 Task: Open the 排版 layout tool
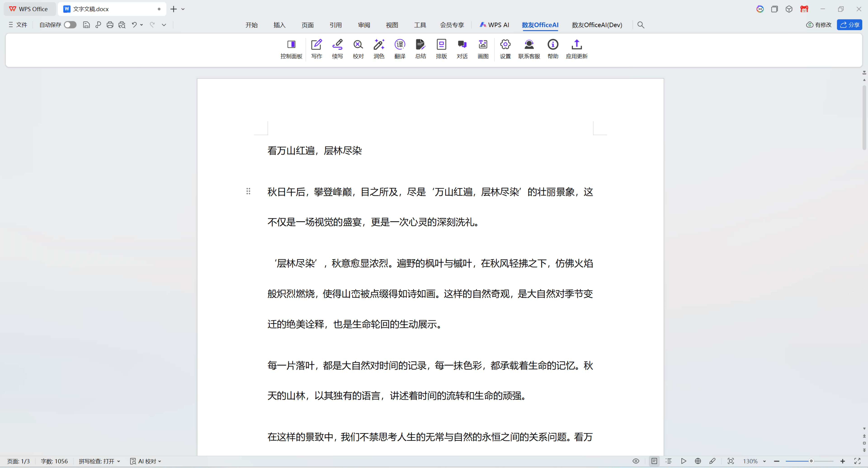pos(441,49)
